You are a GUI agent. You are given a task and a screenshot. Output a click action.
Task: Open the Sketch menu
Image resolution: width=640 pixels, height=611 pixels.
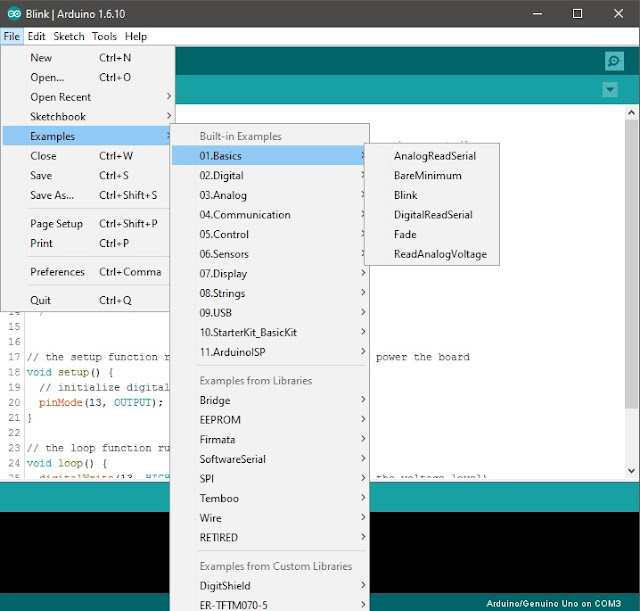tap(69, 36)
